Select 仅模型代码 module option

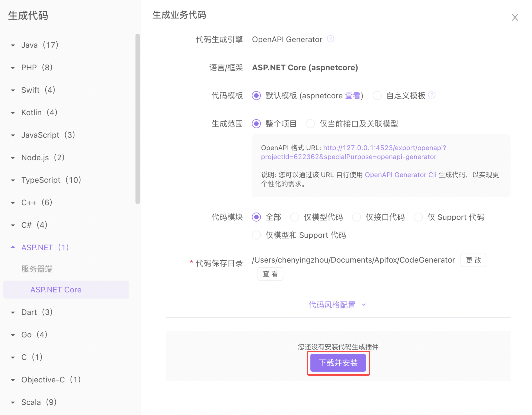point(294,217)
